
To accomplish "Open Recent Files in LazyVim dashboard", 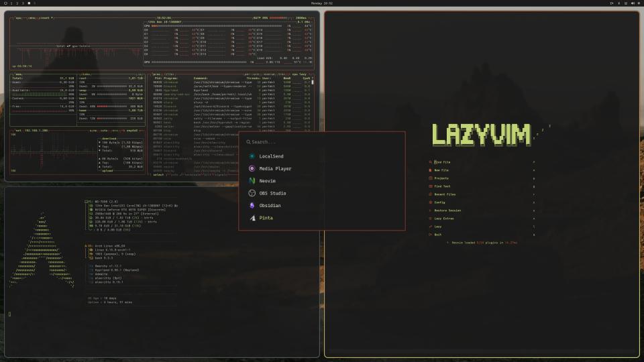I will (482, 194).
